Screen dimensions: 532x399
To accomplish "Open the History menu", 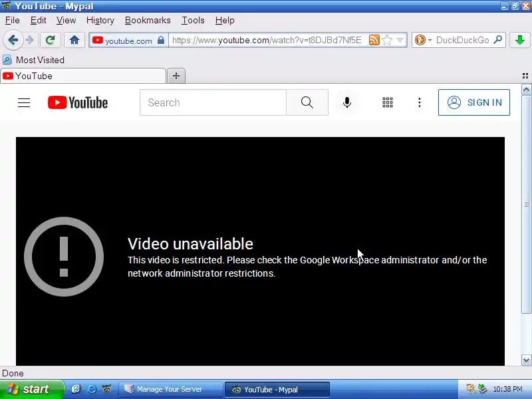I will coord(100,21).
